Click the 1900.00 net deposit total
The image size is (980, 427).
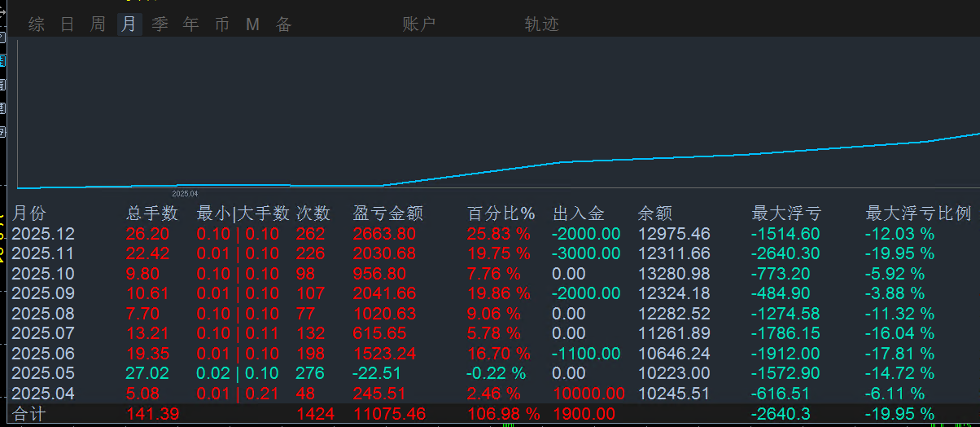click(x=584, y=414)
